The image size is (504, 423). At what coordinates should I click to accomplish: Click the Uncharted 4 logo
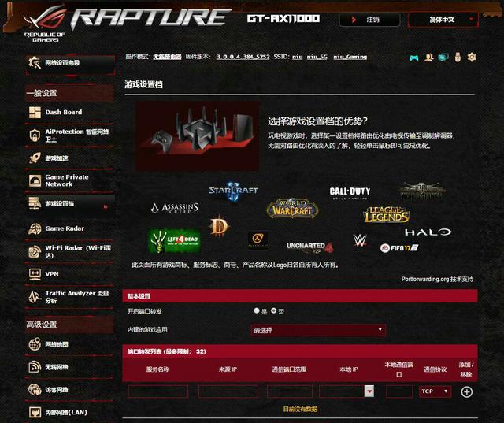click(309, 247)
